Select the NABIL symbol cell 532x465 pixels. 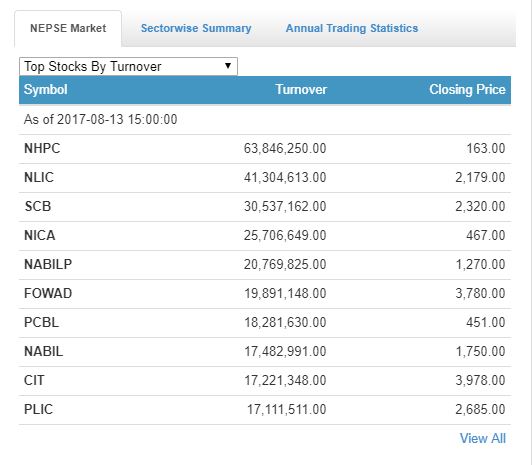[x=43, y=351]
